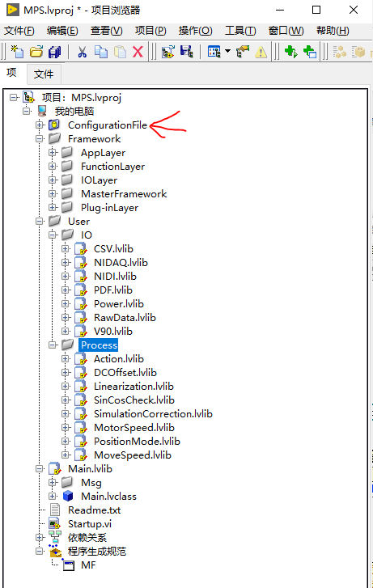Expand the FunctionLayer folder
The height and width of the screenshot is (588, 373).
tap(53, 166)
